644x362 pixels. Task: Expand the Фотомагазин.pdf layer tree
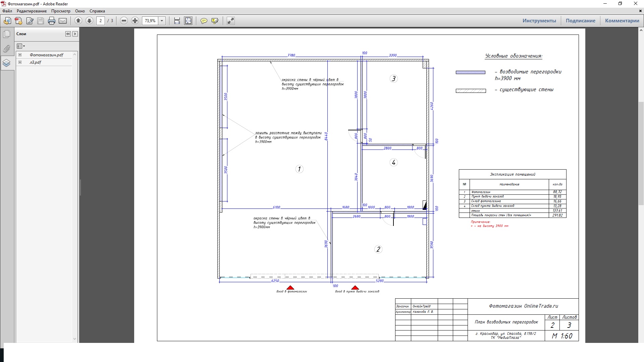[x=20, y=55]
